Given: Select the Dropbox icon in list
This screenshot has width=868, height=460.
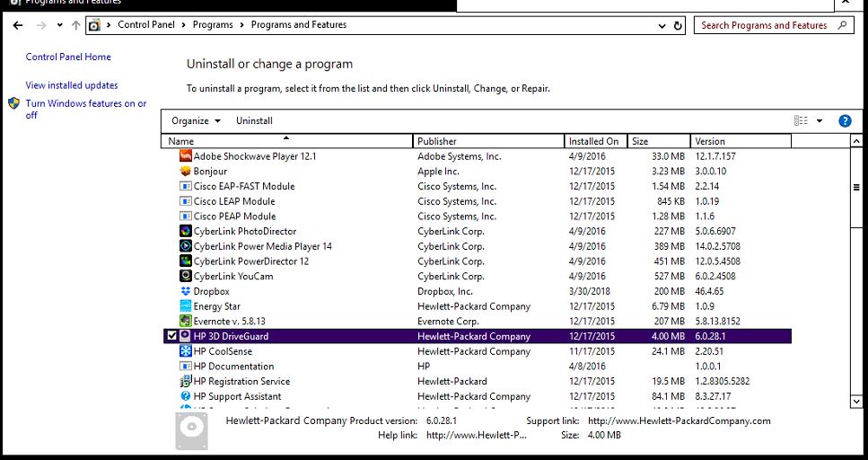Looking at the screenshot, I should [186, 291].
